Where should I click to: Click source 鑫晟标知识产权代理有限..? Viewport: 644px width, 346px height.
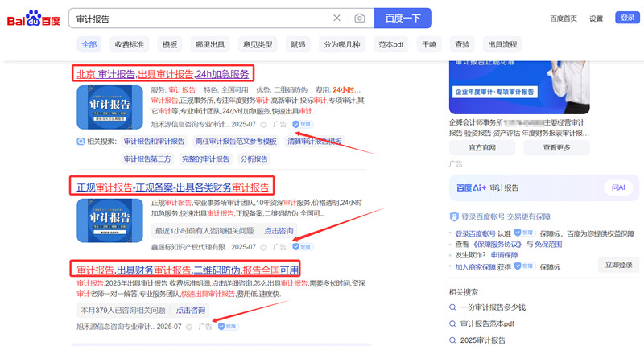(190, 247)
